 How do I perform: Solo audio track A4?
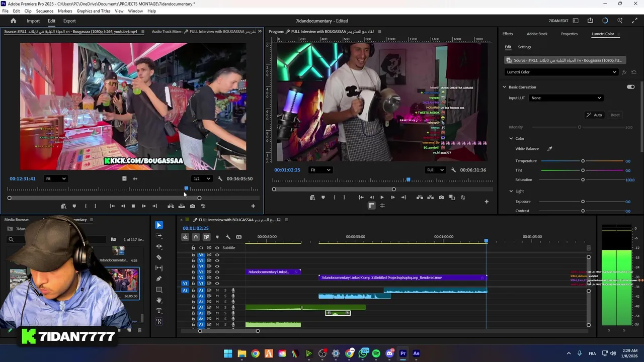(x=225, y=307)
